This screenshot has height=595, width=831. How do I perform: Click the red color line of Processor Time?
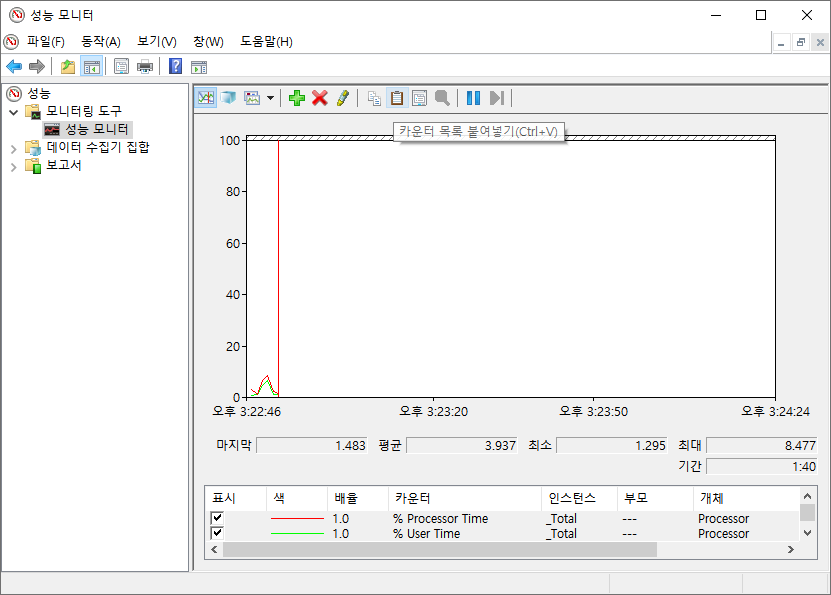click(297, 519)
